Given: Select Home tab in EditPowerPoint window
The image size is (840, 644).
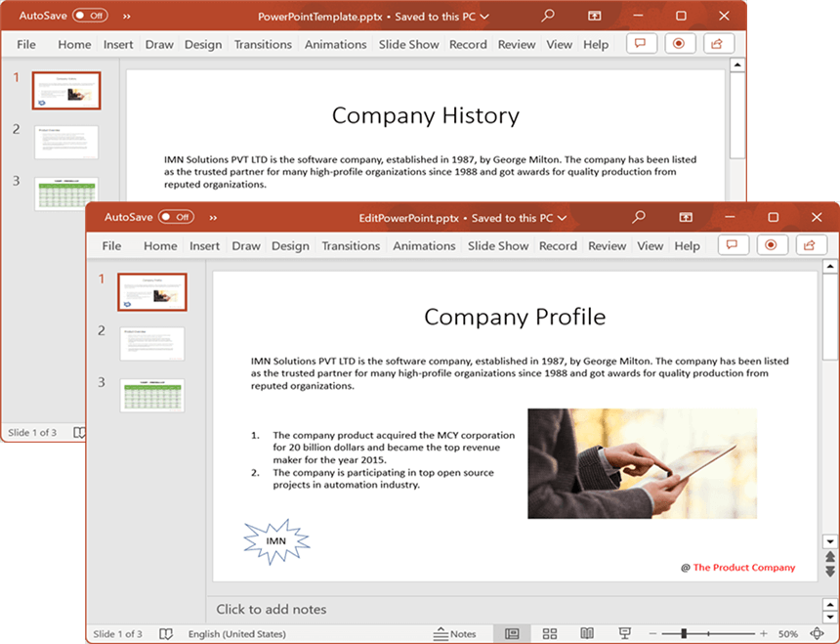Looking at the screenshot, I should pyautogui.click(x=160, y=246).
